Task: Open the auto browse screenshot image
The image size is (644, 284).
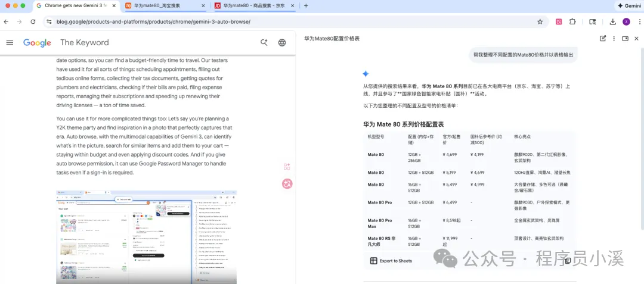Action: [146, 237]
